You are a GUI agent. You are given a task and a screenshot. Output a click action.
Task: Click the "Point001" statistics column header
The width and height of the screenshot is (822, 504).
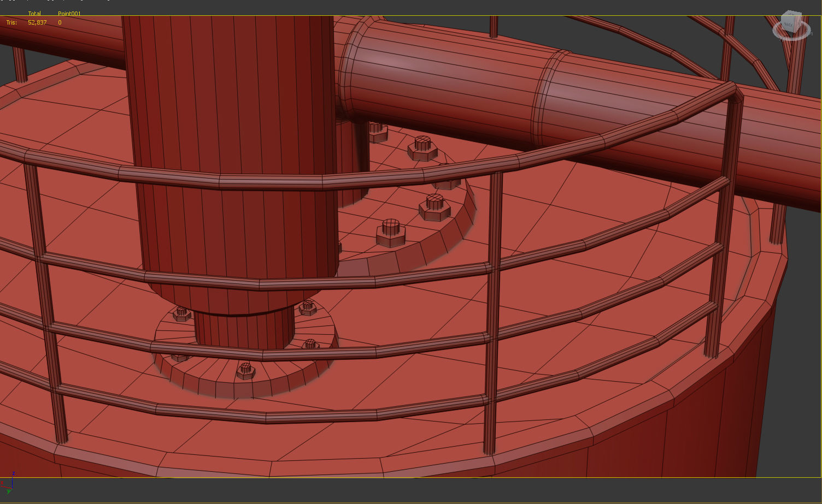69,13
